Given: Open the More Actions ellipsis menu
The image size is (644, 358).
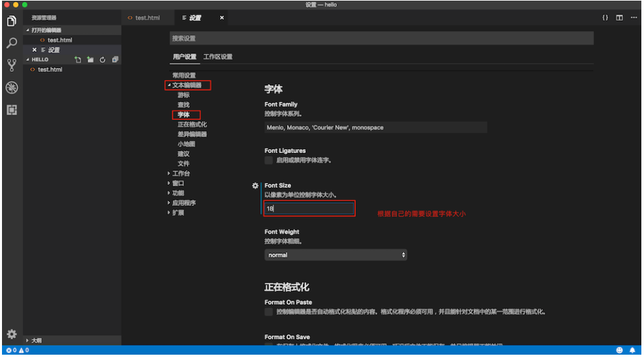Looking at the screenshot, I should click(x=634, y=18).
